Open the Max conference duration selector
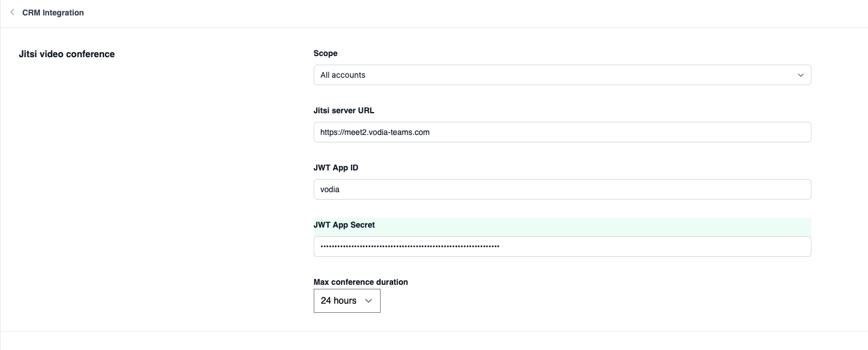Image resolution: width=868 pixels, height=350 pixels. pos(347,301)
